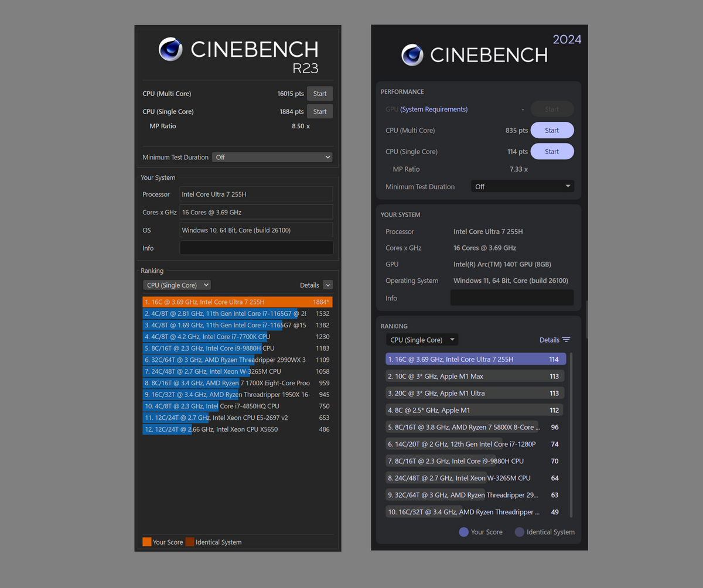The height and width of the screenshot is (588, 703).
Task: Start the CPU Single Core test in R23
Action: point(320,111)
